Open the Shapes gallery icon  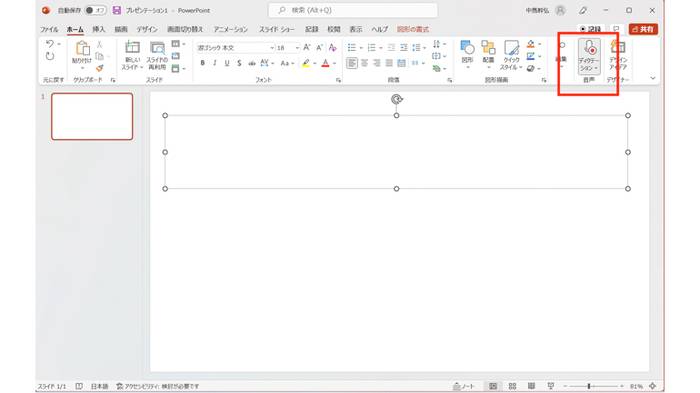(x=467, y=47)
